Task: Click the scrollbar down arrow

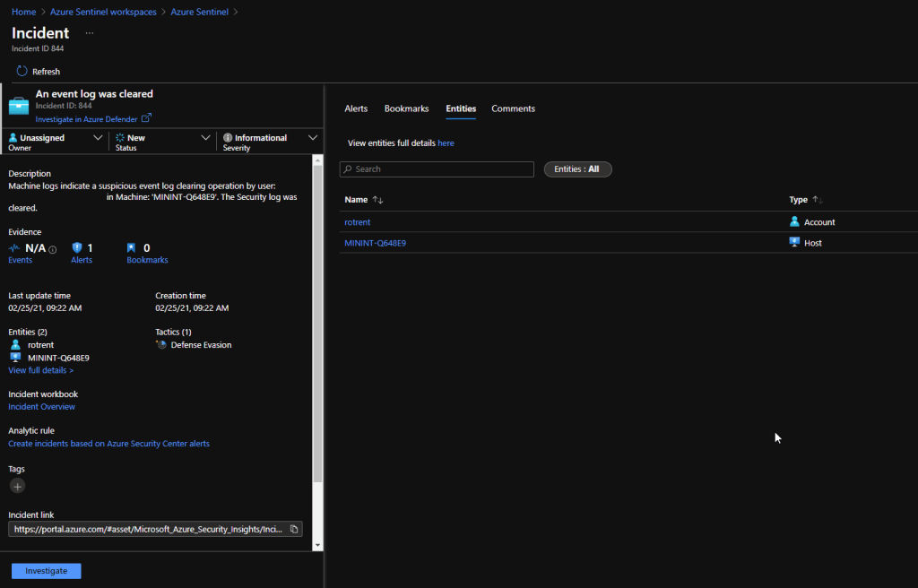Action: click(x=318, y=545)
